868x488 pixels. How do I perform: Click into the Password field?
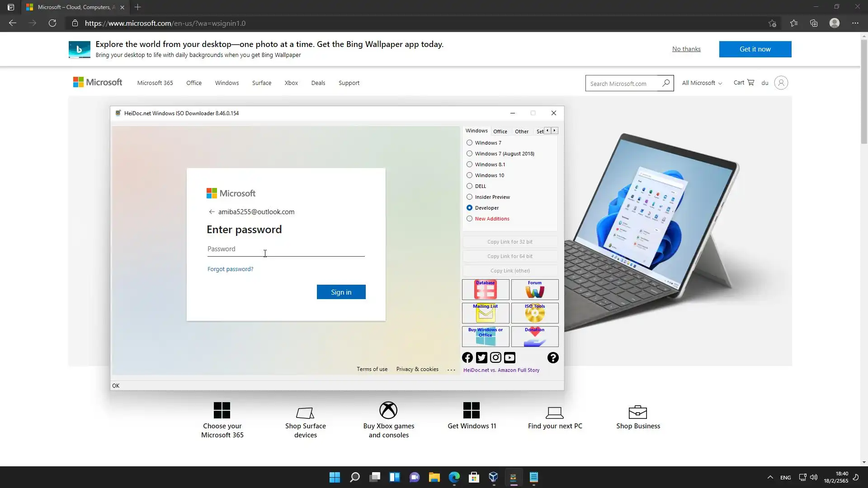click(x=286, y=249)
